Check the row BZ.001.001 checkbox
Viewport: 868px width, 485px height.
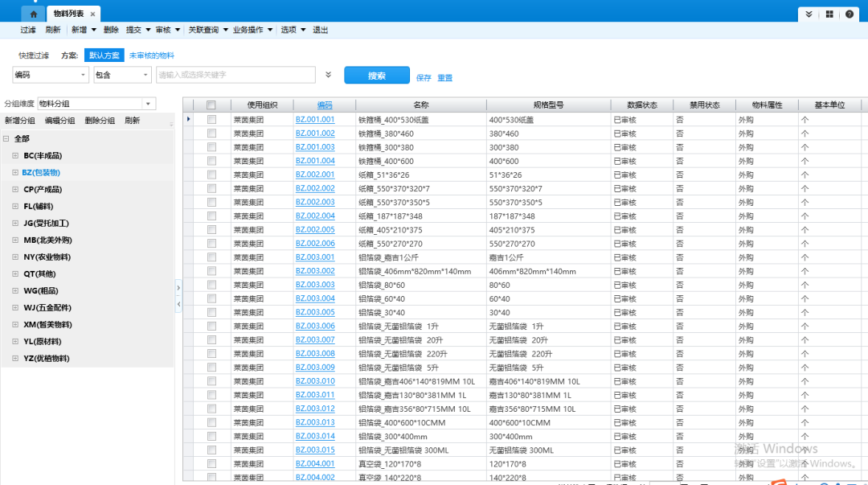[x=211, y=119]
